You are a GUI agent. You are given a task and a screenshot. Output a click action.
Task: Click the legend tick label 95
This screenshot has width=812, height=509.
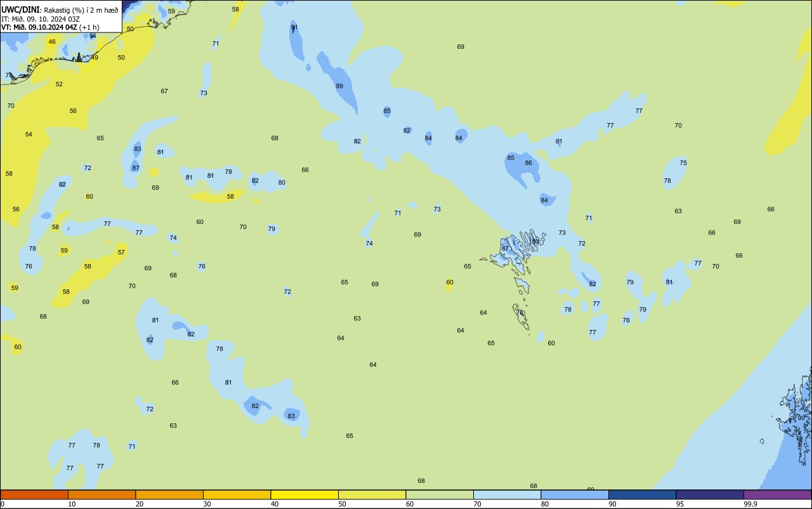[x=680, y=504]
